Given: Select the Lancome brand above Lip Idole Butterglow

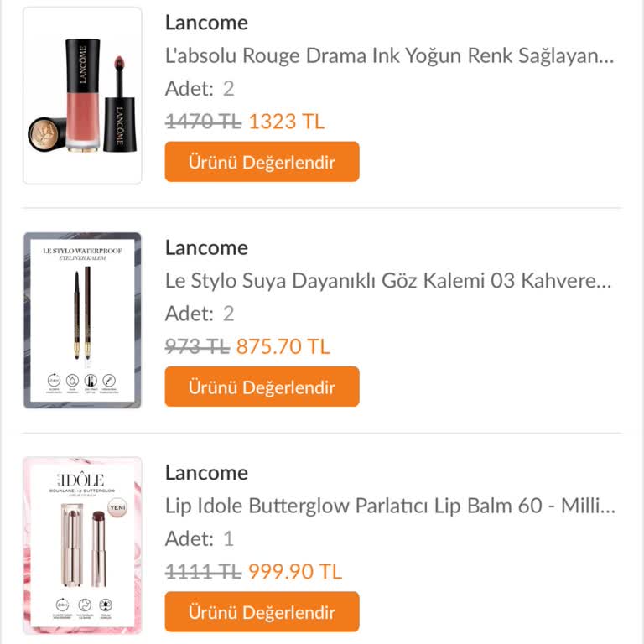Looking at the screenshot, I should [206, 472].
